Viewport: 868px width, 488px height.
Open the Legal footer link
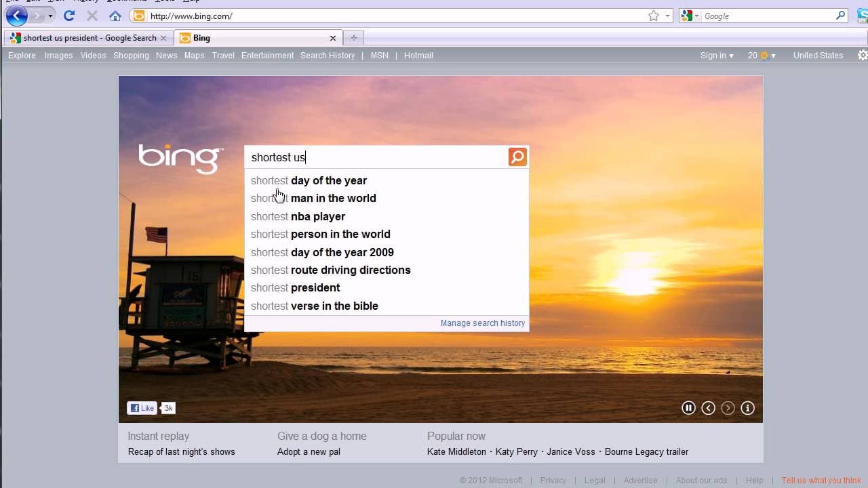point(595,481)
